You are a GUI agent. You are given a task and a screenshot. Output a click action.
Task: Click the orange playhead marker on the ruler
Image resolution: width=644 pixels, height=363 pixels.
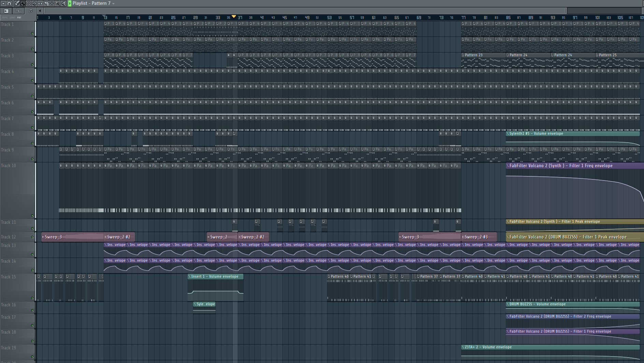pos(234,16)
